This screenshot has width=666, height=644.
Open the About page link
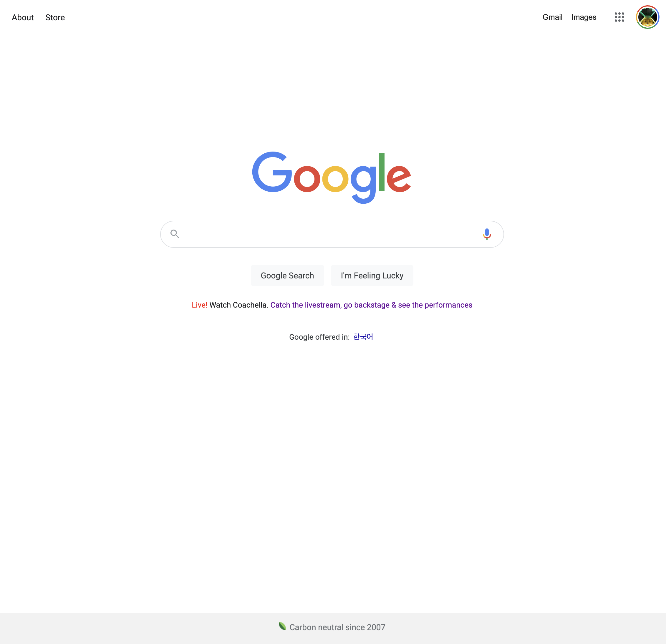[23, 17]
